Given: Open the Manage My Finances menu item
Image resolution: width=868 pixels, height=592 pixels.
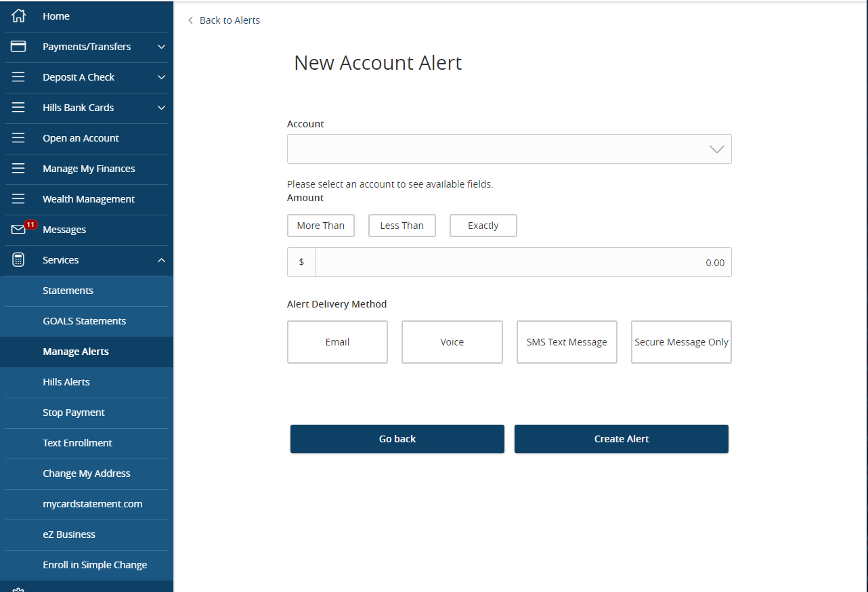Looking at the screenshot, I should tap(87, 169).
